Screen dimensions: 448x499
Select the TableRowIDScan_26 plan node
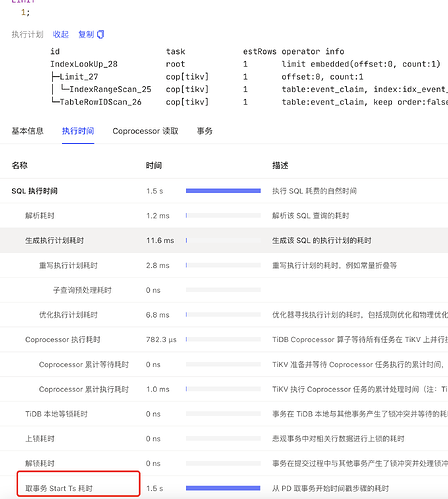pyautogui.click(x=100, y=102)
